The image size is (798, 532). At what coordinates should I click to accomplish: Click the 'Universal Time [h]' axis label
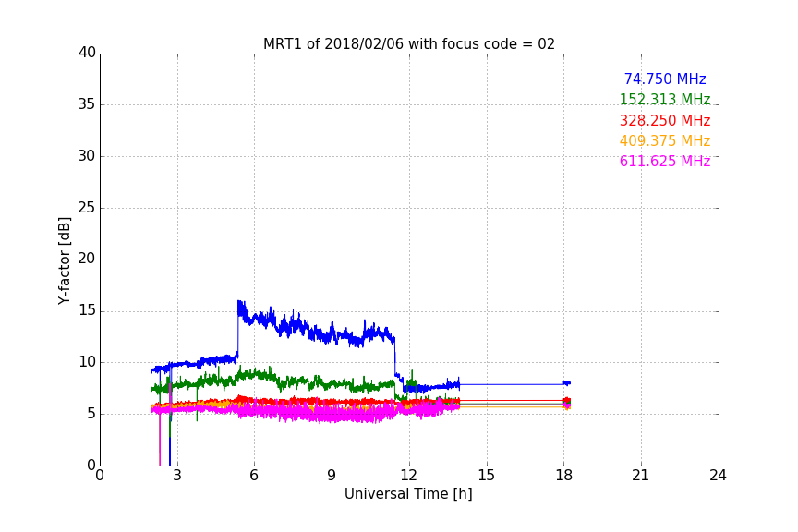pyautogui.click(x=408, y=494)
